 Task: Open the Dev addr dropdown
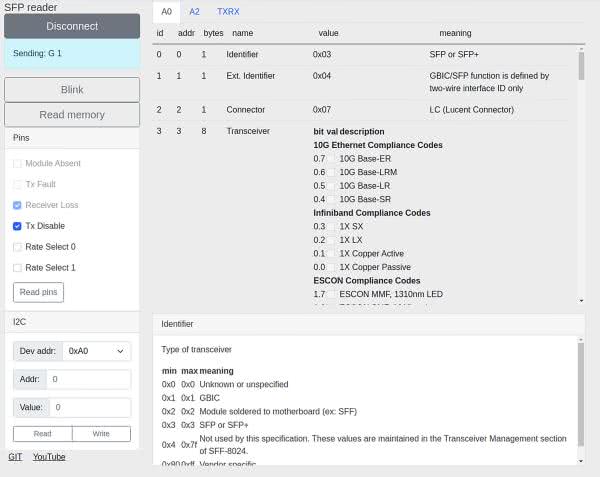(x=96, y=351)
